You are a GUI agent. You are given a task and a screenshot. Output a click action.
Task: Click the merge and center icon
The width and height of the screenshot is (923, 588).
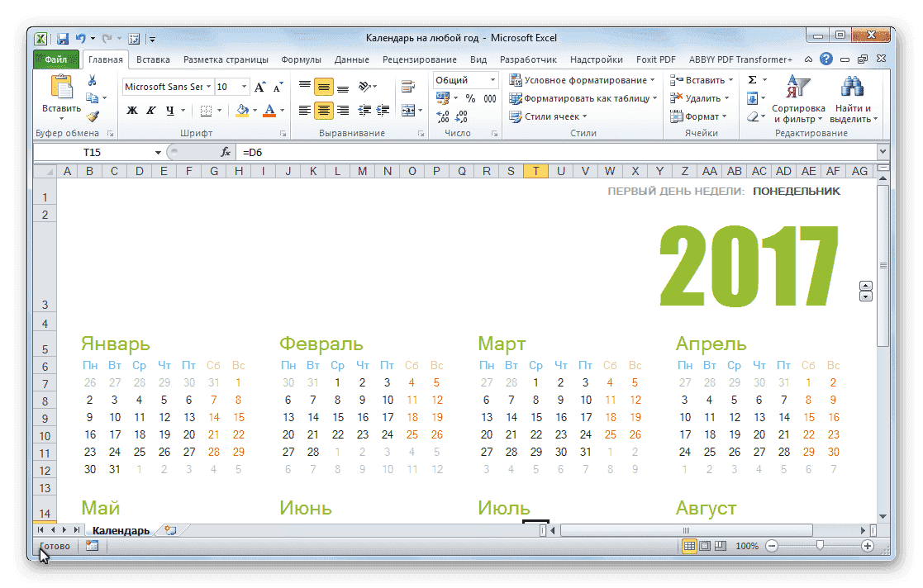point(408,109)
